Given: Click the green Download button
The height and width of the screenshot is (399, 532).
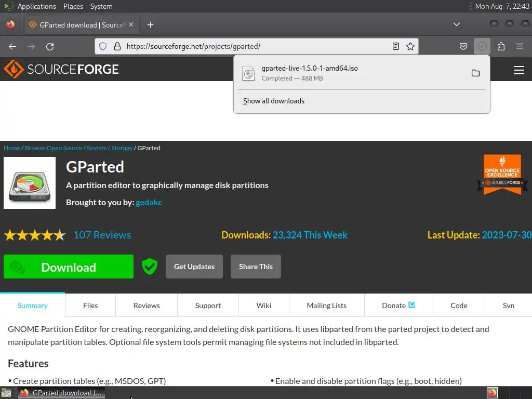Looking at the screenshot, I should [69, 267].
